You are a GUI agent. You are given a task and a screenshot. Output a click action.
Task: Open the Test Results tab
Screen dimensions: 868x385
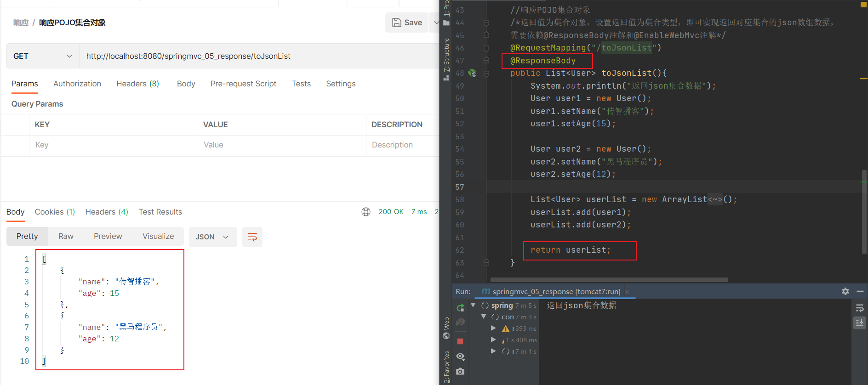click(x=160, y=212)
